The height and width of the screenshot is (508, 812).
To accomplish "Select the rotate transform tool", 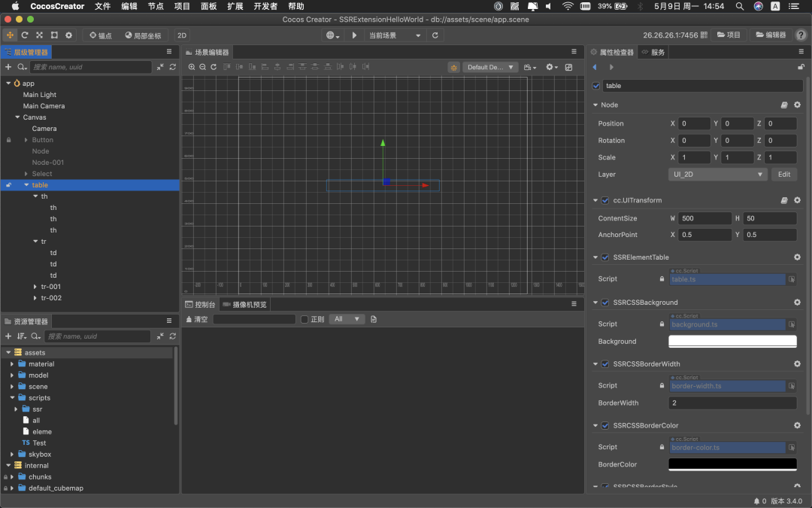I will (x=25, y=35).
